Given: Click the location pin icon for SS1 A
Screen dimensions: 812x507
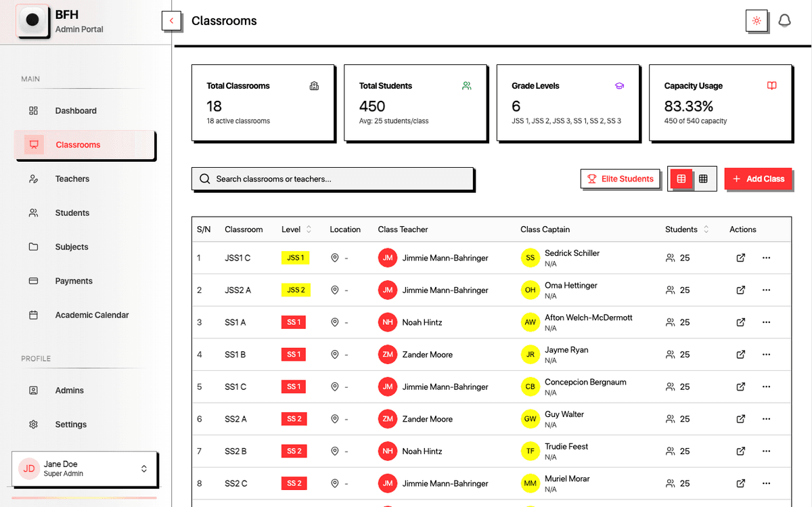Looking at the screenshot, I should point(334,322).
